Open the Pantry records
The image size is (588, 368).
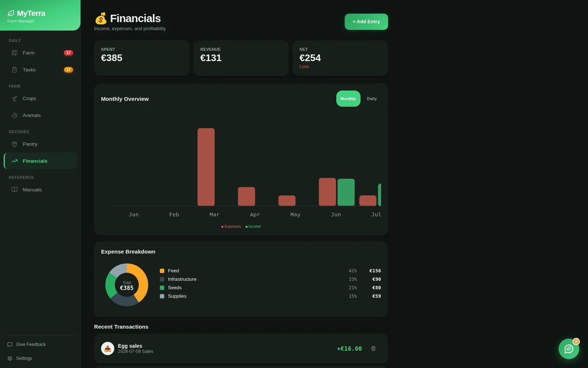[40, 144]
